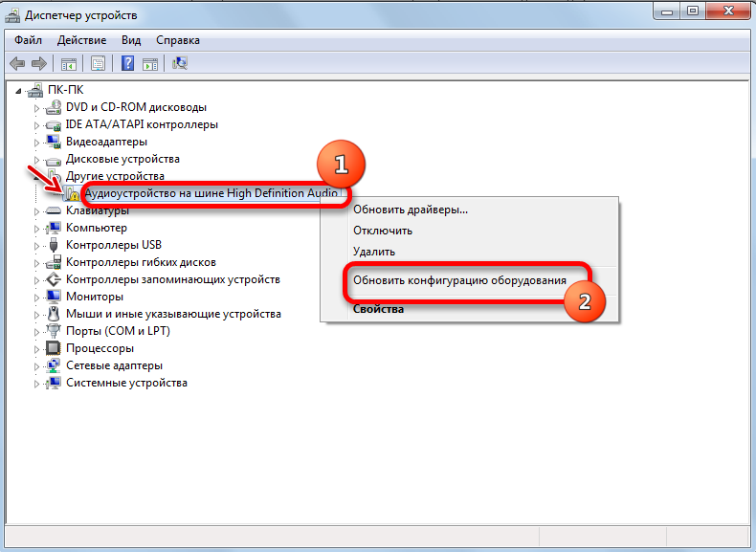Click the Дисковые устройства drive icon
The image size is (756, 552).
tap(53, 160)
